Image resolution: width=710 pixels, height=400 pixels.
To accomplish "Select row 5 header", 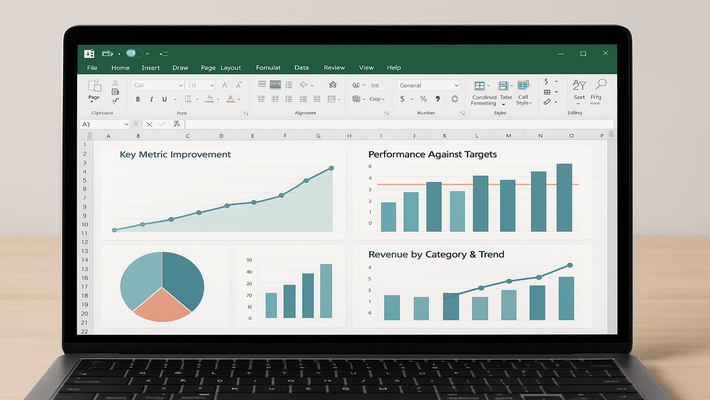I will pyautogui.click(x=85, y=180).
